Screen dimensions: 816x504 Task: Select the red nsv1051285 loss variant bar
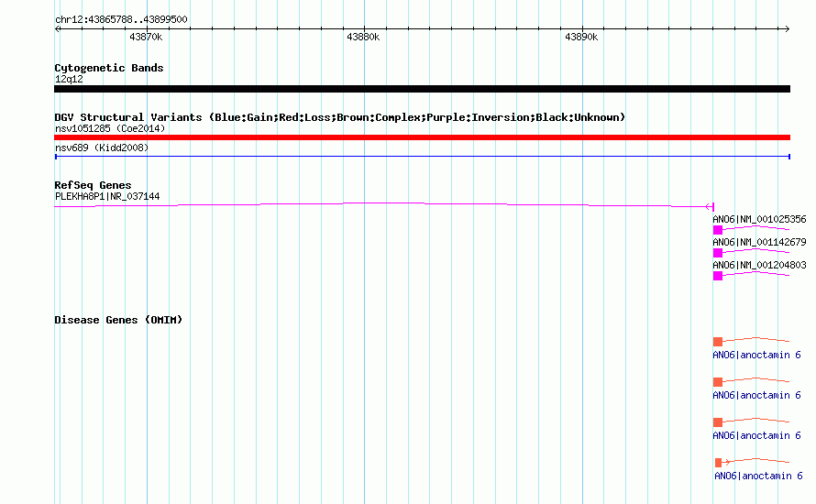pos(422,137)
